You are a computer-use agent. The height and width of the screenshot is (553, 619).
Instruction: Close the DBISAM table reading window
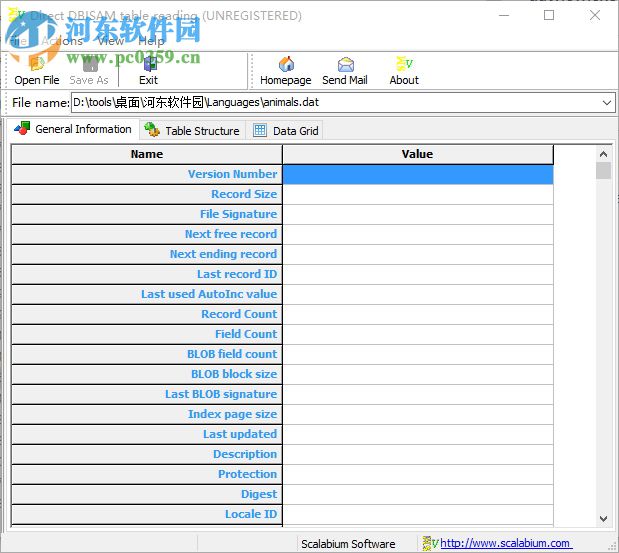click(595, 15)
